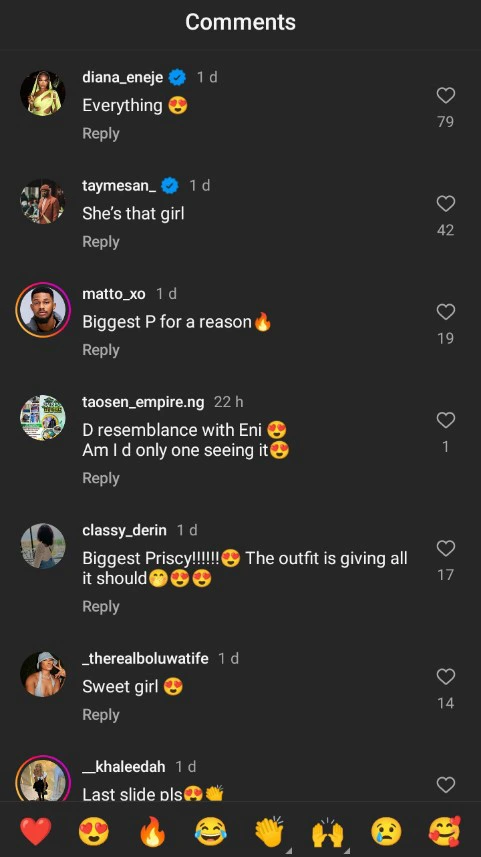Insert the heart-eyes emoji reaction
Image resolution: width=481 pixels, height=857 pixels.
pyautogui.click(x=93, y=831)
